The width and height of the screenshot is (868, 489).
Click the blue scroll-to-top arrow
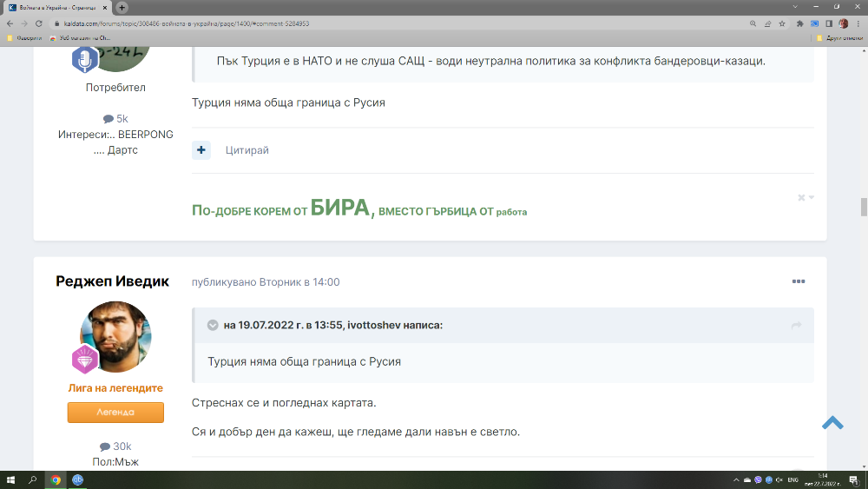(832, 423)
